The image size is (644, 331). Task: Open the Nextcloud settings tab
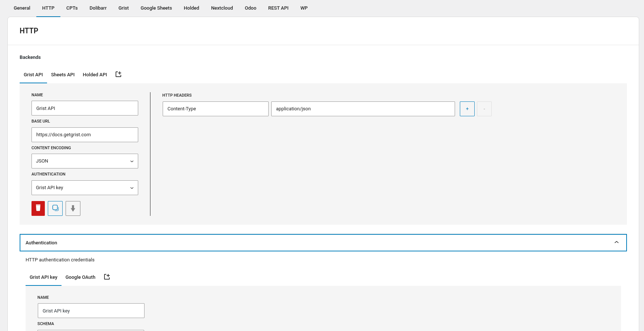click(222, 8)
